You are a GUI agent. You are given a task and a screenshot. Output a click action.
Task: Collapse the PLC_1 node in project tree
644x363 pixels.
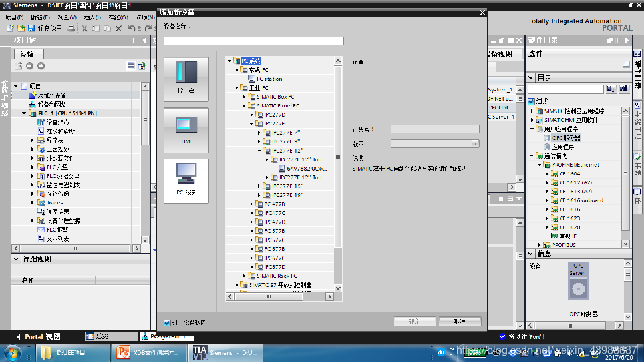24,113
